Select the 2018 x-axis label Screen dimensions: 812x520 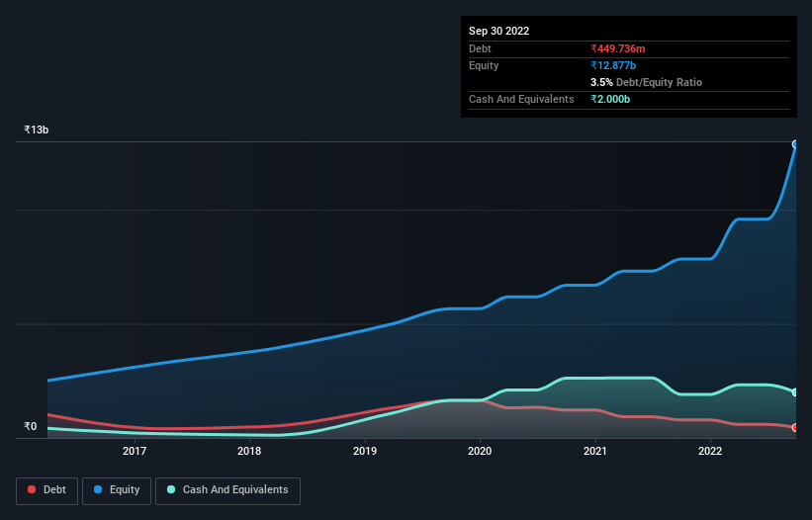(249, 451)
